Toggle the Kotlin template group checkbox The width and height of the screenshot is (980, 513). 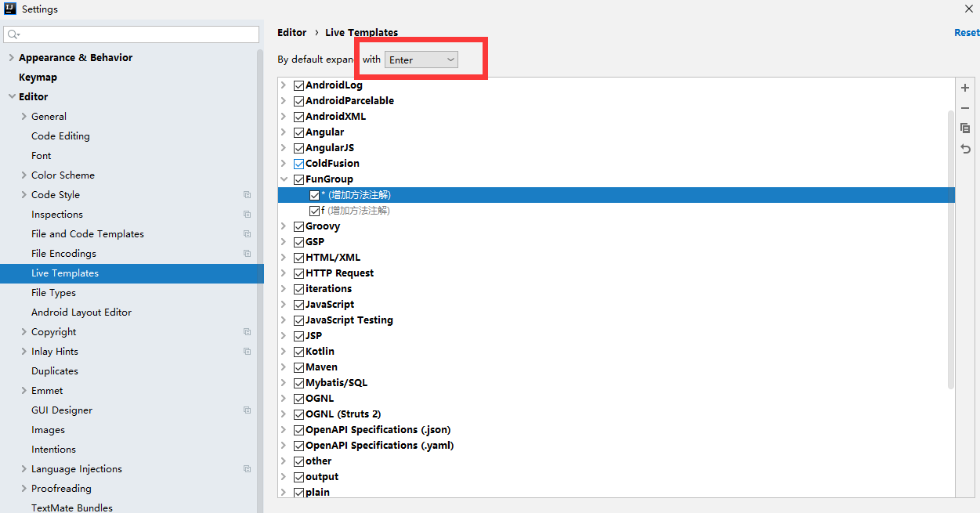(x=298, y=352)
